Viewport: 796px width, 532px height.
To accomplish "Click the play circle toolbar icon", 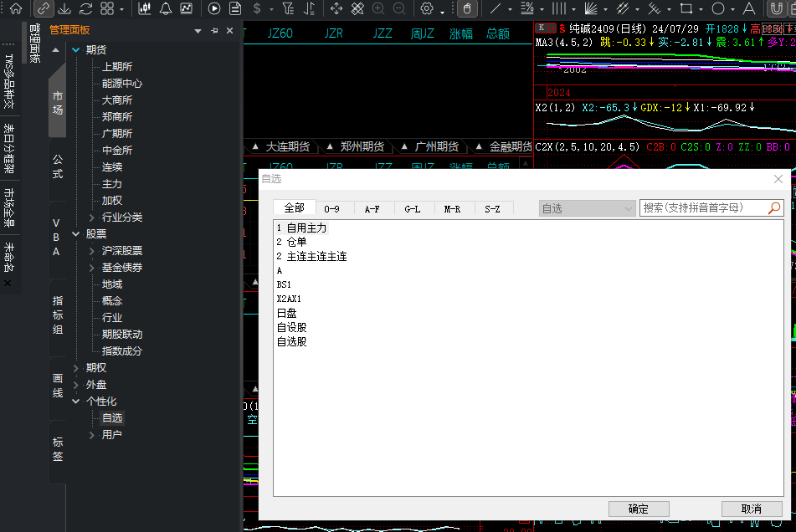I will tap(214, 8).
